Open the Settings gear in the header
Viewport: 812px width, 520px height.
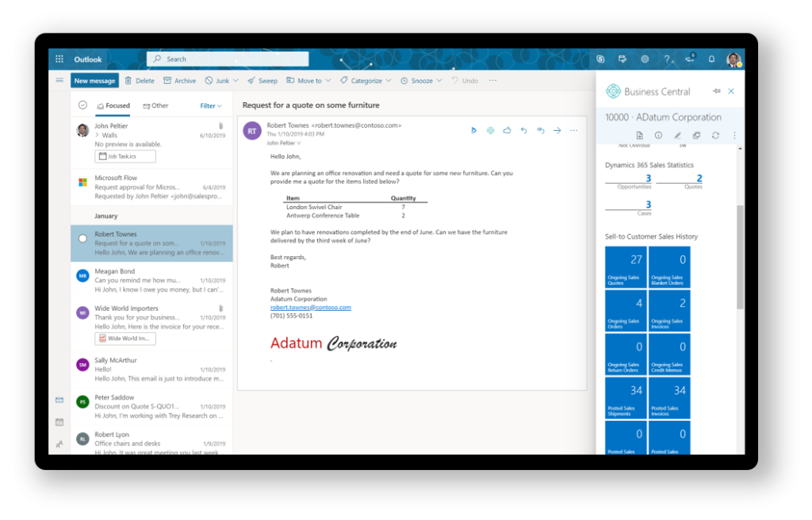[645, 59]
